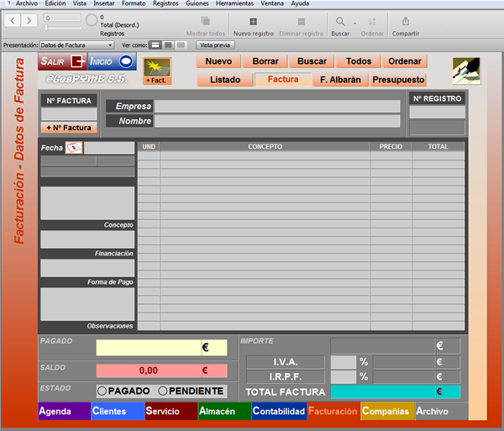Switch to the Clientes module tab

tap(118, 411)
